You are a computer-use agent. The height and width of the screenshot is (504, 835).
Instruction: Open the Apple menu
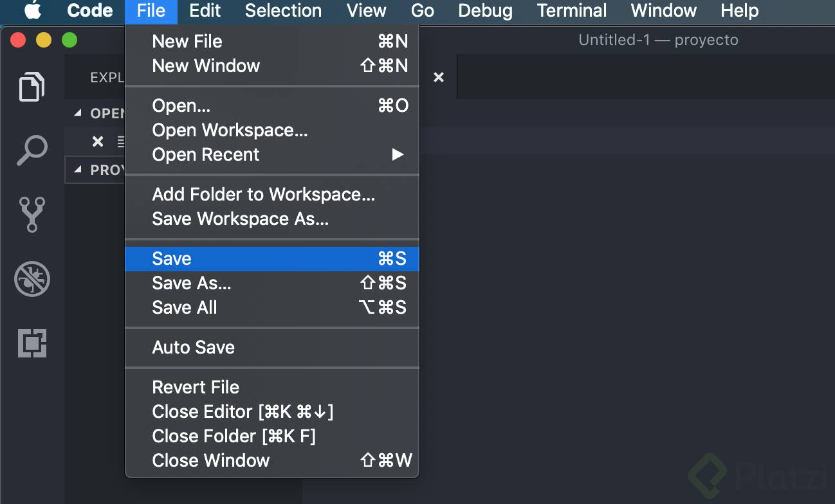[x=32, y=11]
